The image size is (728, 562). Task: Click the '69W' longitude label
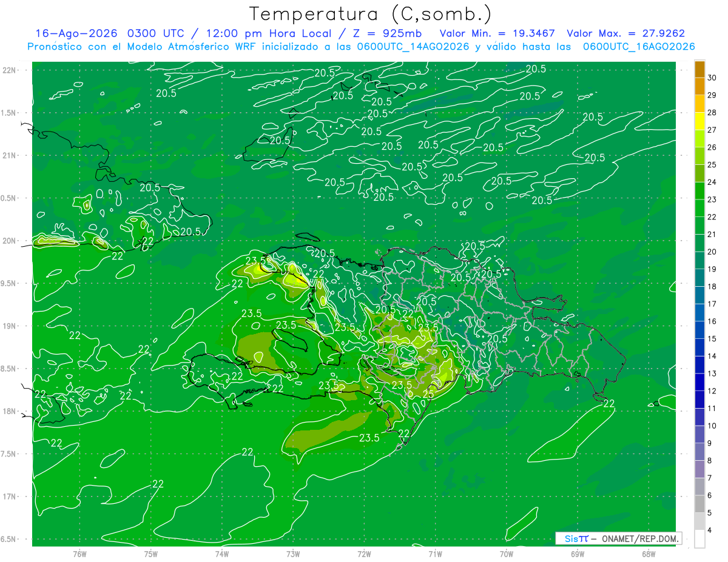tap(578, 554)
